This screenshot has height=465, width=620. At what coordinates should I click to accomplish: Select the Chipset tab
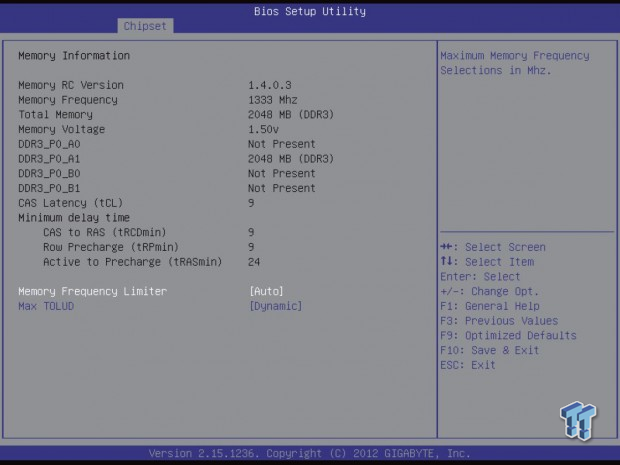(x=145, y=26)
